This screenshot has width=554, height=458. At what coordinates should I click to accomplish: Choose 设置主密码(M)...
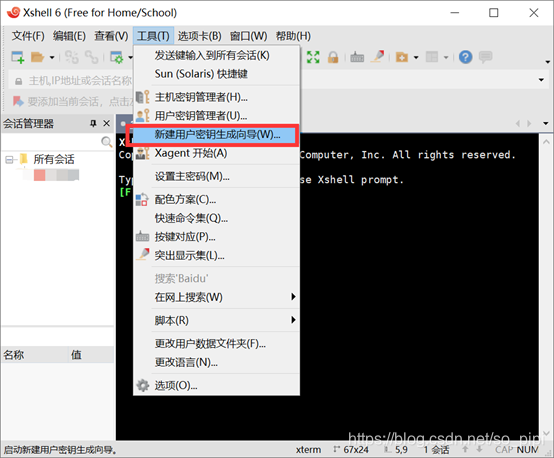tap(216, 176)
